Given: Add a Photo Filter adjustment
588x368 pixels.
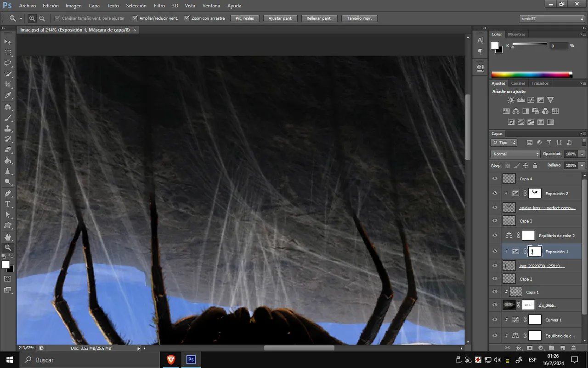Looking at the screenshot, I should point(536,111).
